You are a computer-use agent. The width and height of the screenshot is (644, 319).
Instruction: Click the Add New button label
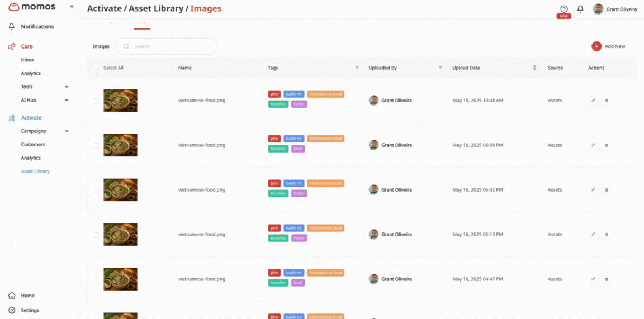615,46
